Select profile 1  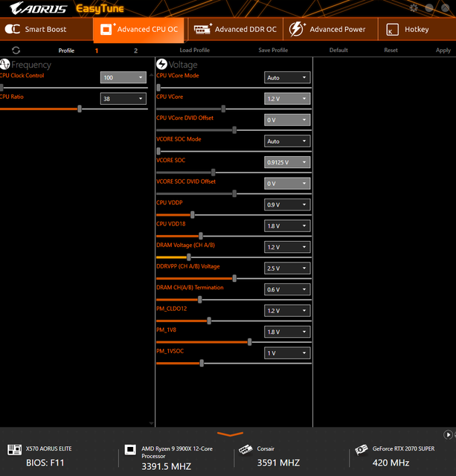(97, 51)
